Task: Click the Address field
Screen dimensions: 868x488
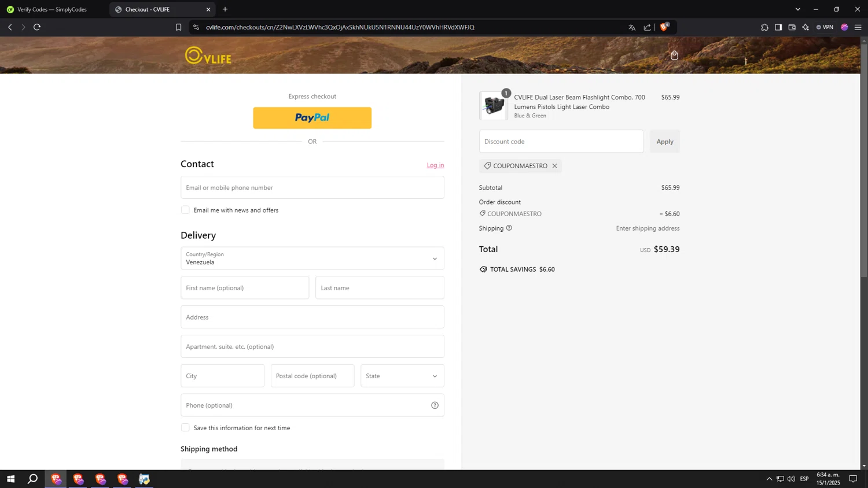Action: [312, 317]
